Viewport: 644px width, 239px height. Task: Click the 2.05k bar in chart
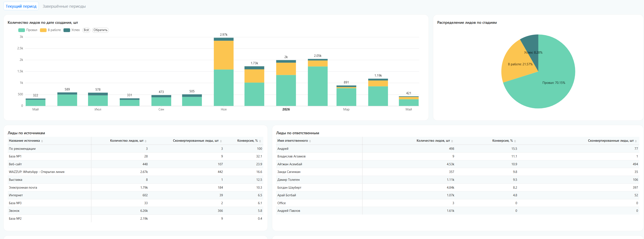pos(318,82)
